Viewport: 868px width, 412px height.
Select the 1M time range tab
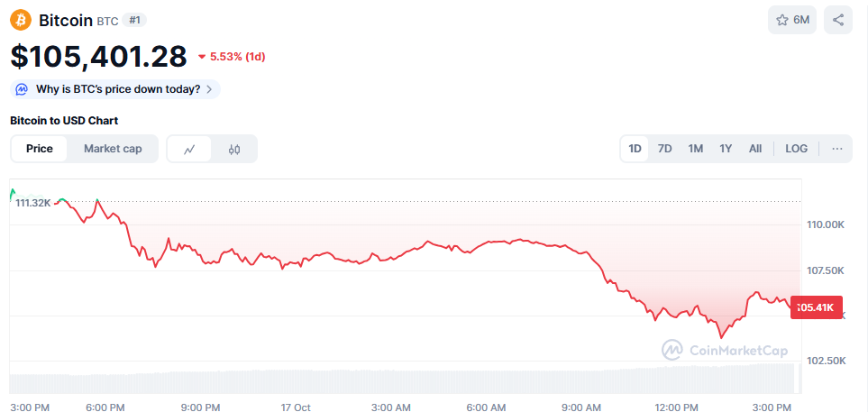695,149
